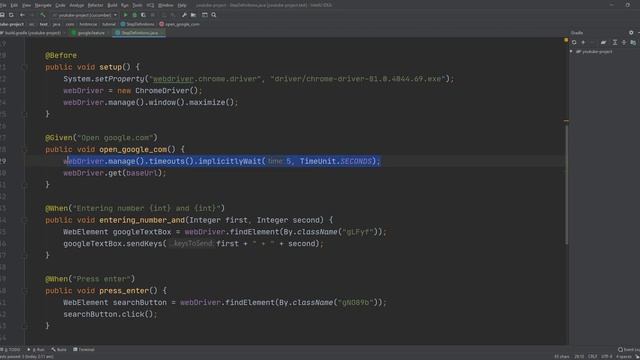Image resolution: width=640 pixels, height=360 pixels.
Task: Open Project Structure folder icon
Action: tap(193, 15)
